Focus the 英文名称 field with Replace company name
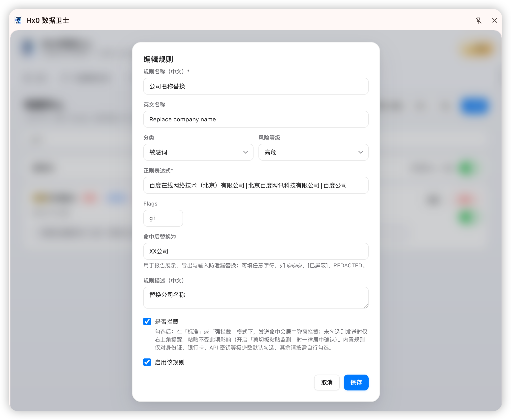The width and height of the screenshot is (511, 420). 256,119
